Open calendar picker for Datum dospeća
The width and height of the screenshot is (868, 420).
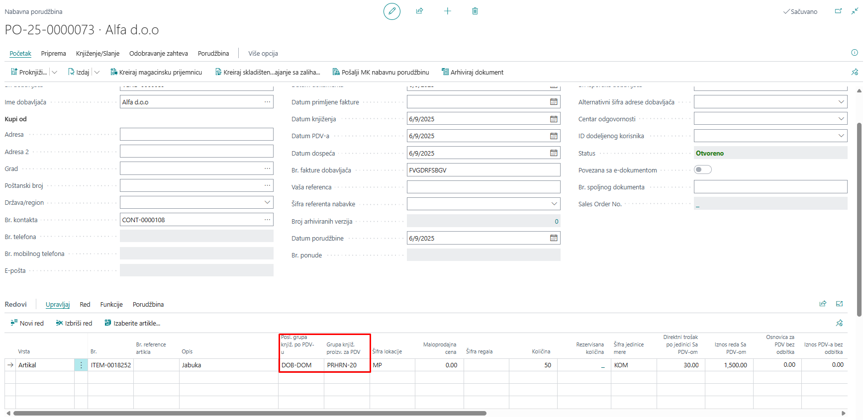point(553,153)
